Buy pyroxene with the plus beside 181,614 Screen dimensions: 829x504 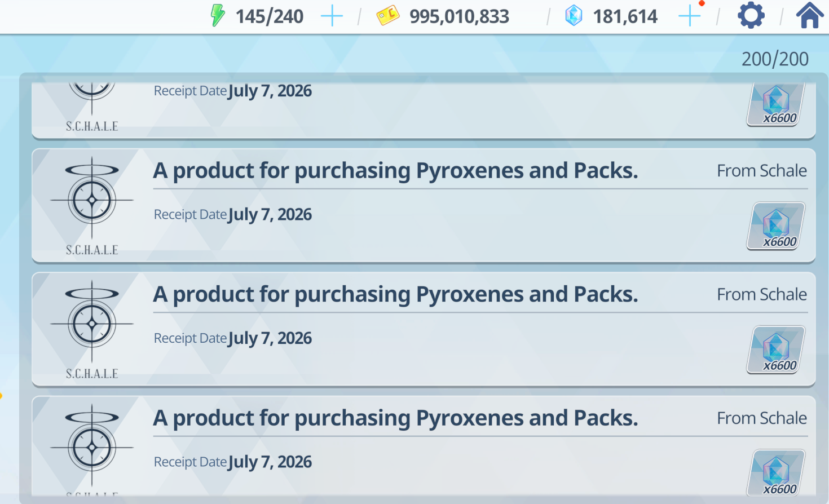pyautogui.click(x=689, y=16)
